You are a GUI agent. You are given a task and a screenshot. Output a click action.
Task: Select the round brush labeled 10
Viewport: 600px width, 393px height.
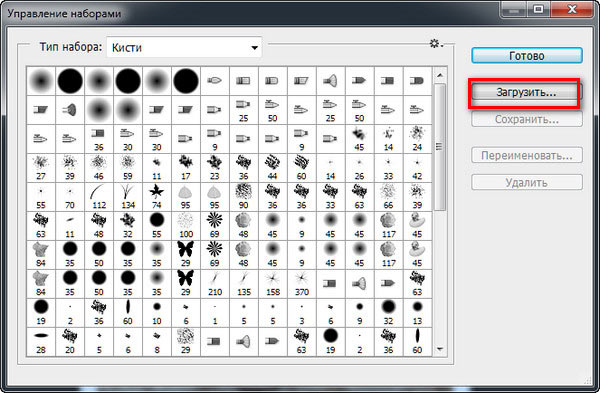[157, 313]
